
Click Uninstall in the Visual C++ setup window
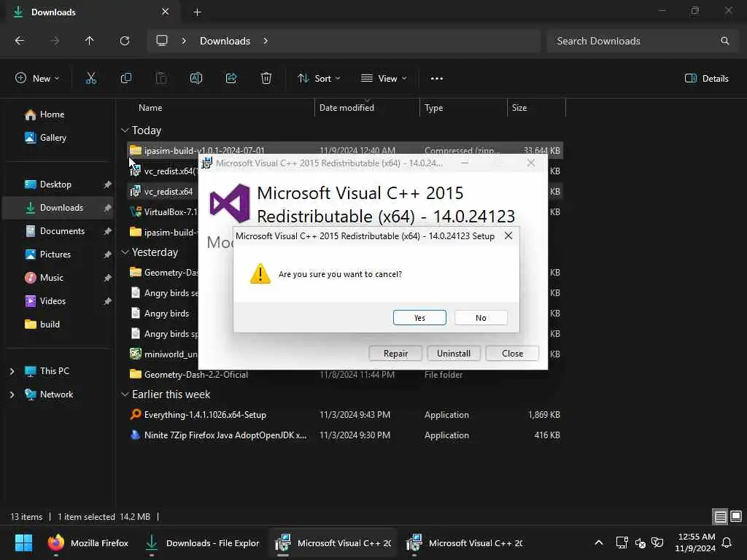(454, 354)
